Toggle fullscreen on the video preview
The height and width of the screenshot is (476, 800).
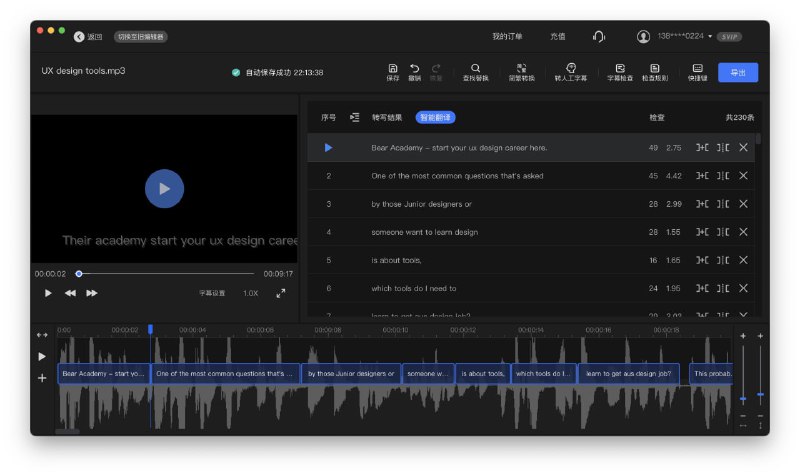[281, 293]
